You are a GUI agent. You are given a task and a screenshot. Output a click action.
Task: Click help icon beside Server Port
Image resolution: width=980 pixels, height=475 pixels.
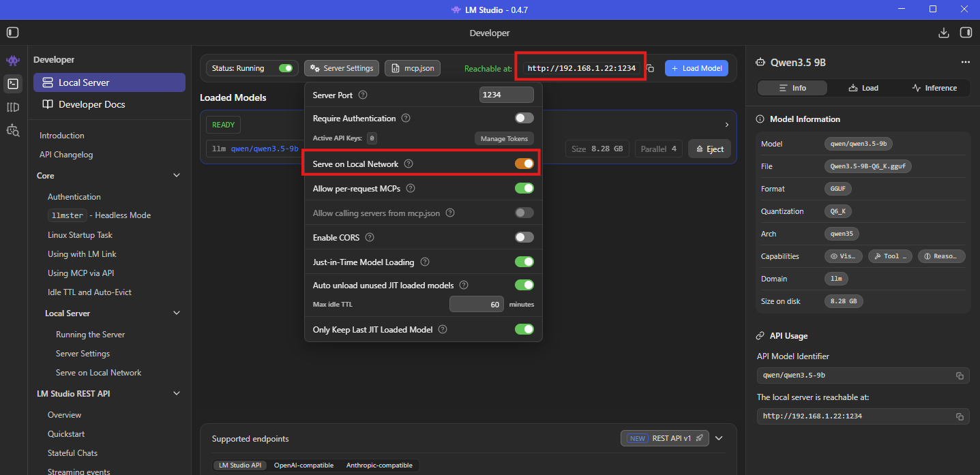363,95
